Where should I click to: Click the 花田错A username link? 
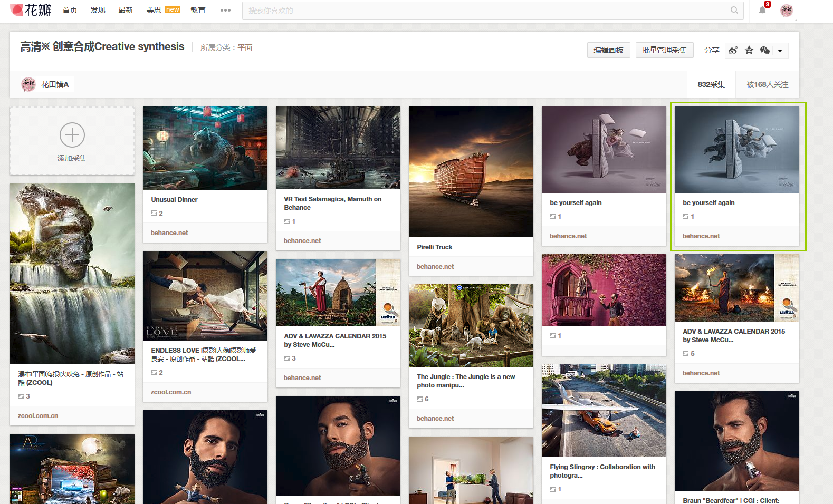[x=55, y=84]
